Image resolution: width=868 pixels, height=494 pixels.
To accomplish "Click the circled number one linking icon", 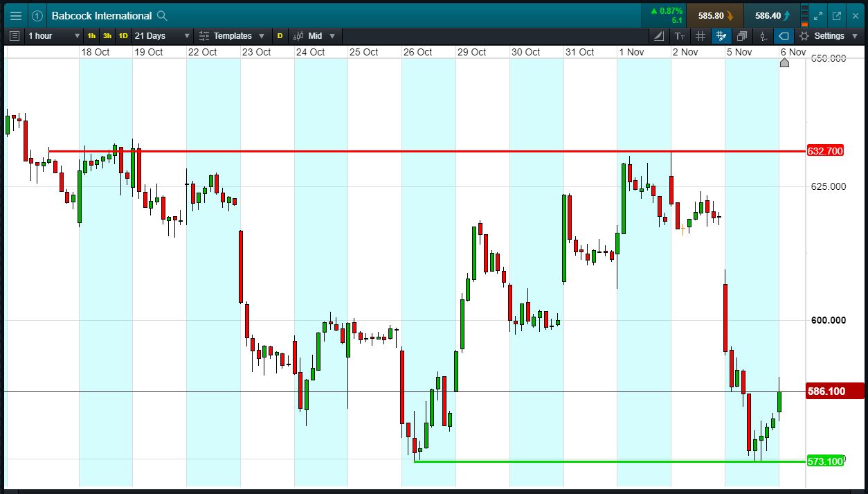I will point(37,15).
